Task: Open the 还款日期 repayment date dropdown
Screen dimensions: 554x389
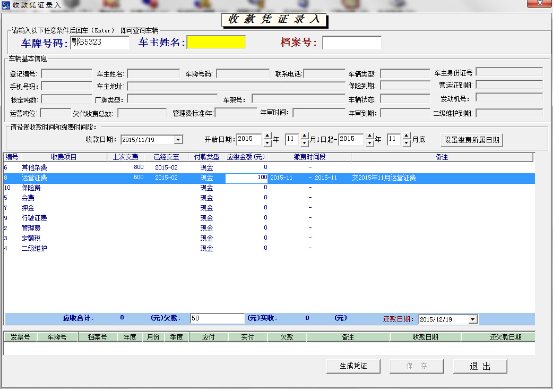Action: [473, 319]
